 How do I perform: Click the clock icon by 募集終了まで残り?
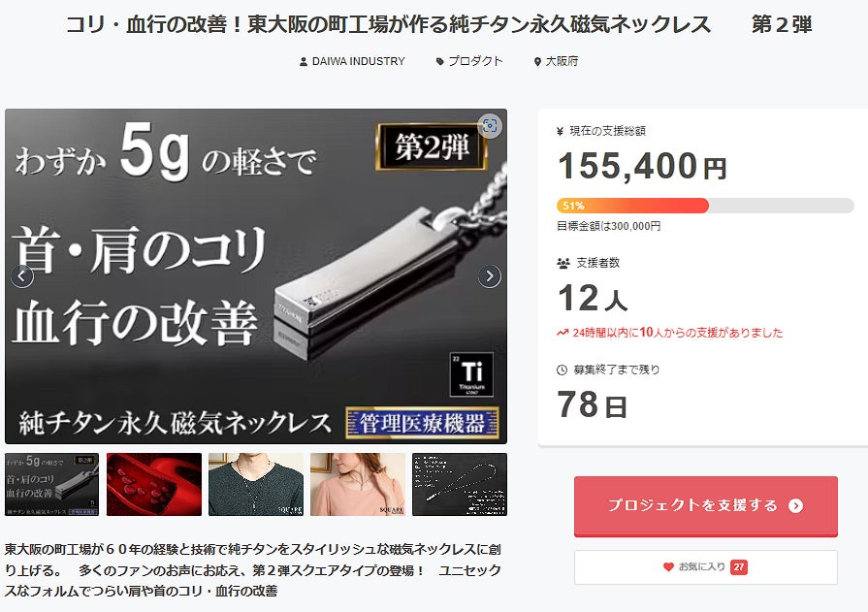(x=562, y=370)
